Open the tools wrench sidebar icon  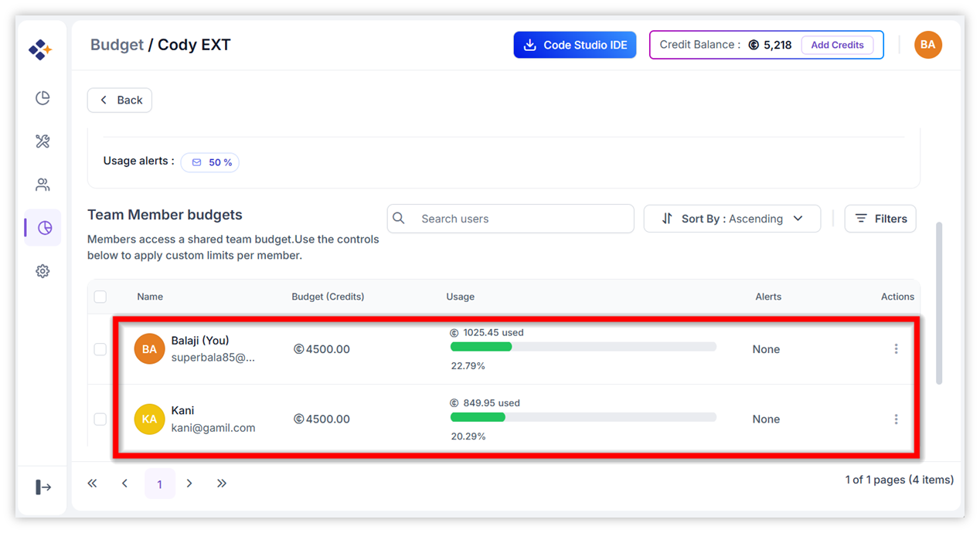43,141
